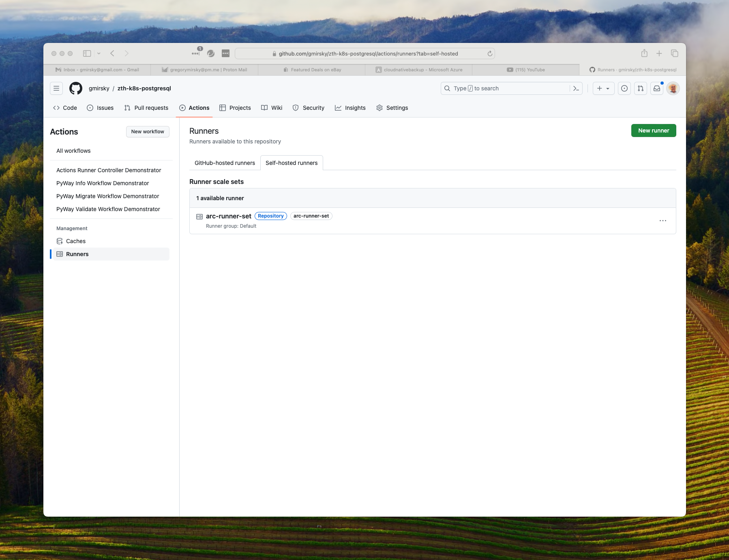Go back with Safari back arrow
Image resolution: width=729 pixels, height=560 pixels.
point(112,53)
